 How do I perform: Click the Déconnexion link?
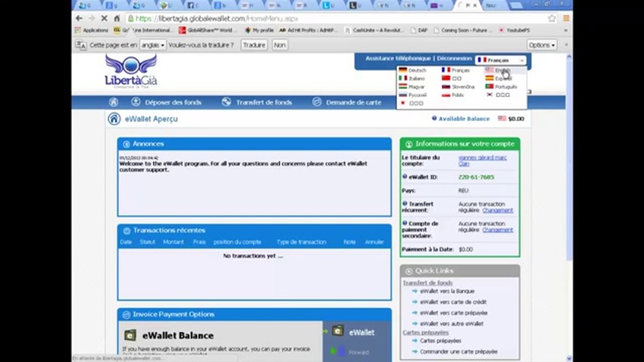454,58
